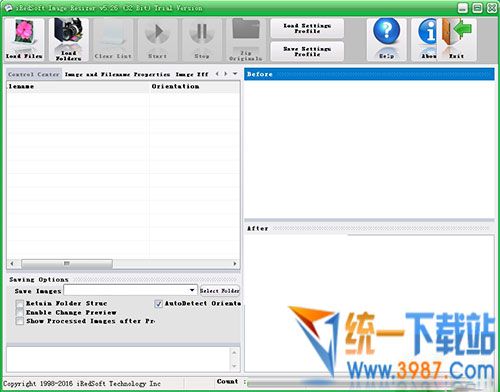Show next tabs with right arrow
500x392 pixels.
(226, 74)
